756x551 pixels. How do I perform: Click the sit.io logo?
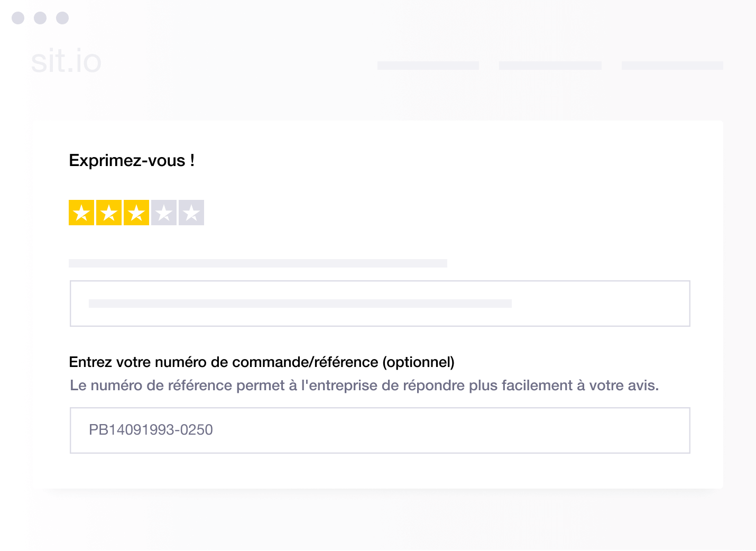tap(66, 61)
